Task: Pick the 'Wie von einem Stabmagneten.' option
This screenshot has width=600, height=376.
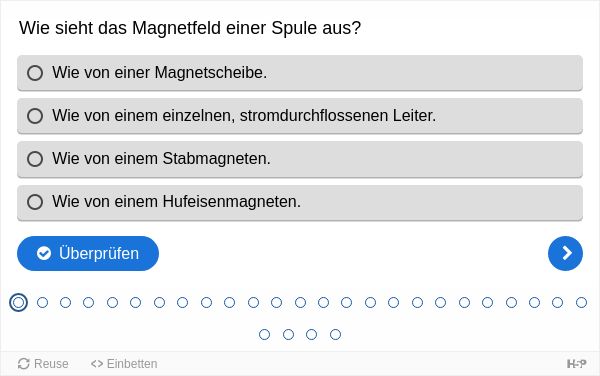Action: tap(300, 159)
